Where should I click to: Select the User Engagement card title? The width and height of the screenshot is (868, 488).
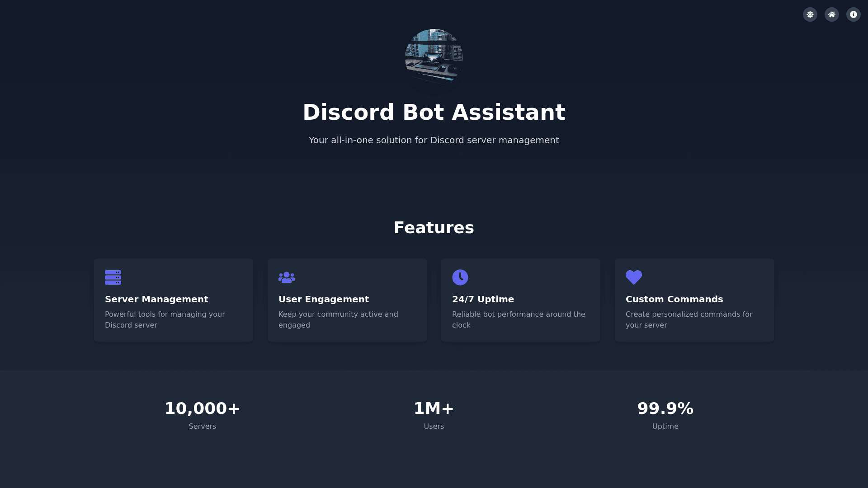(x=324, y=299)
